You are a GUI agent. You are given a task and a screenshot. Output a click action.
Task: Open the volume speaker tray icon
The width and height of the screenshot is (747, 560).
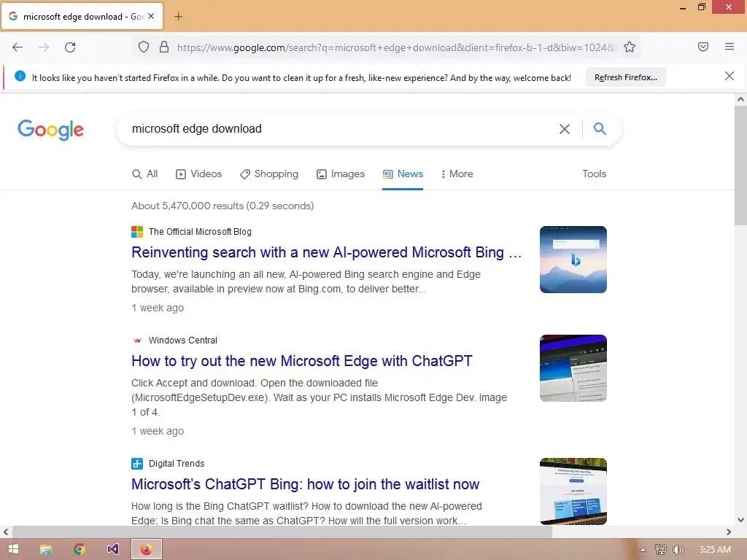[678, 550]
